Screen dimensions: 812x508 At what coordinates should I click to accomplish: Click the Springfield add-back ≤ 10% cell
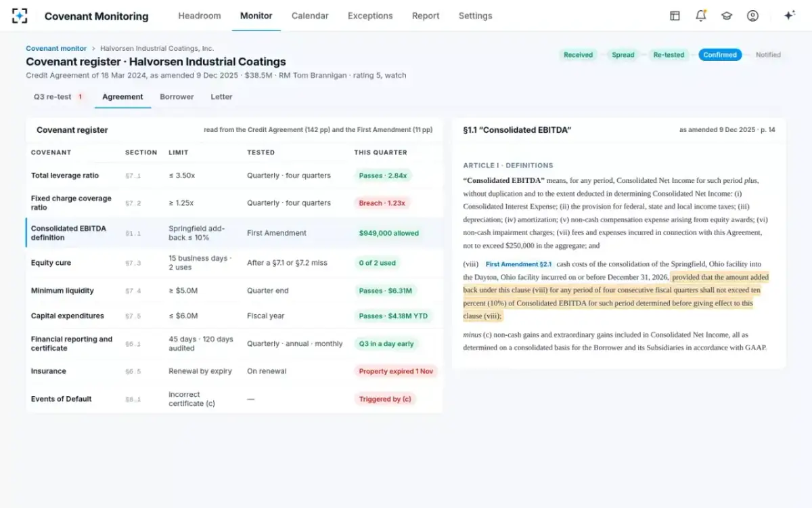[196, 233]
